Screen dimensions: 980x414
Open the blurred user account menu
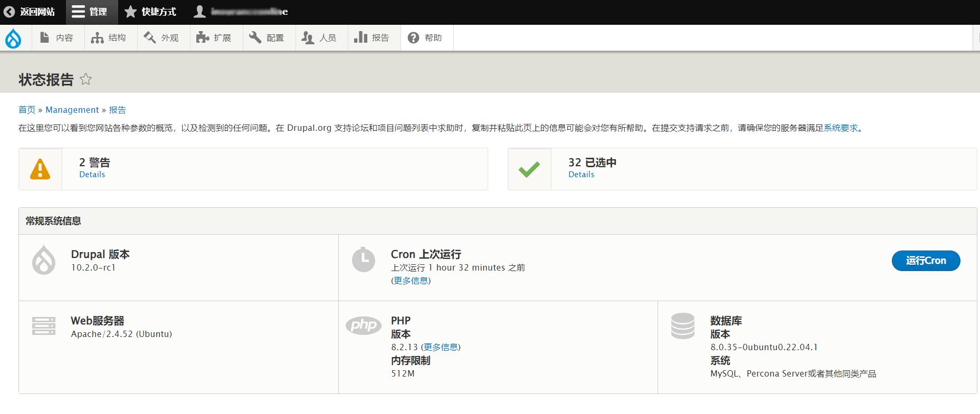pos(241,12)
